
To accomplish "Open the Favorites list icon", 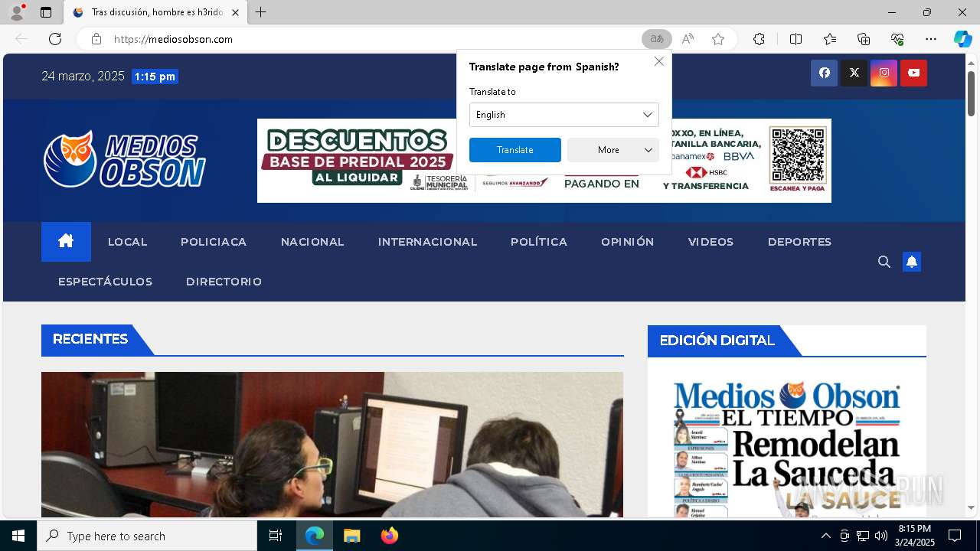I will [830, 39].
